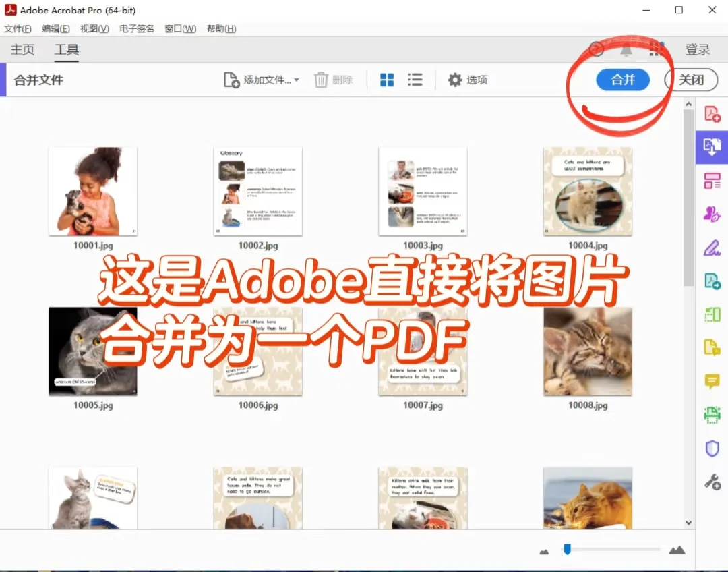This screenshot has height=572, width=728.
Task: Click the notifications bell icon
Action: [x=626, y=49]
